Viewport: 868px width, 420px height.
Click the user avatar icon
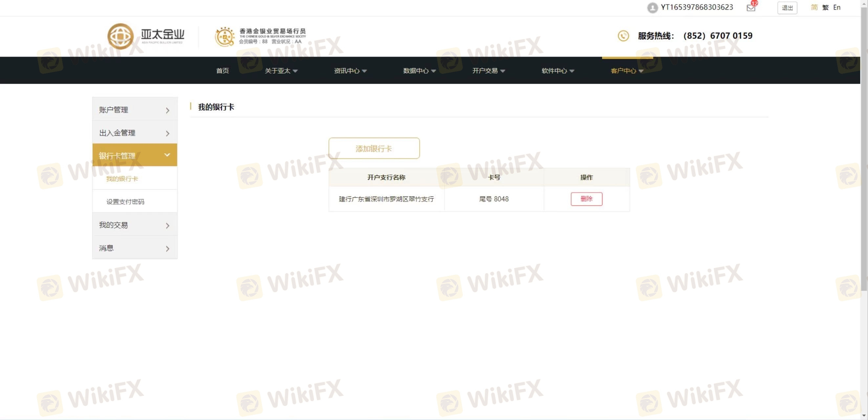pos(652,8)
